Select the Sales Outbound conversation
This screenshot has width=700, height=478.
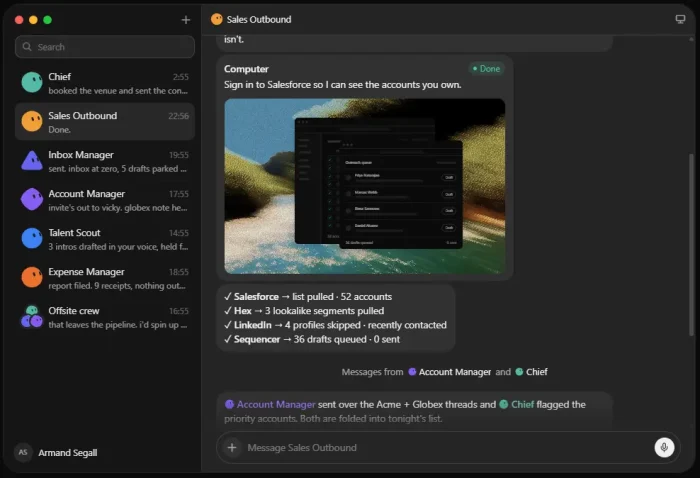[105, 122]
